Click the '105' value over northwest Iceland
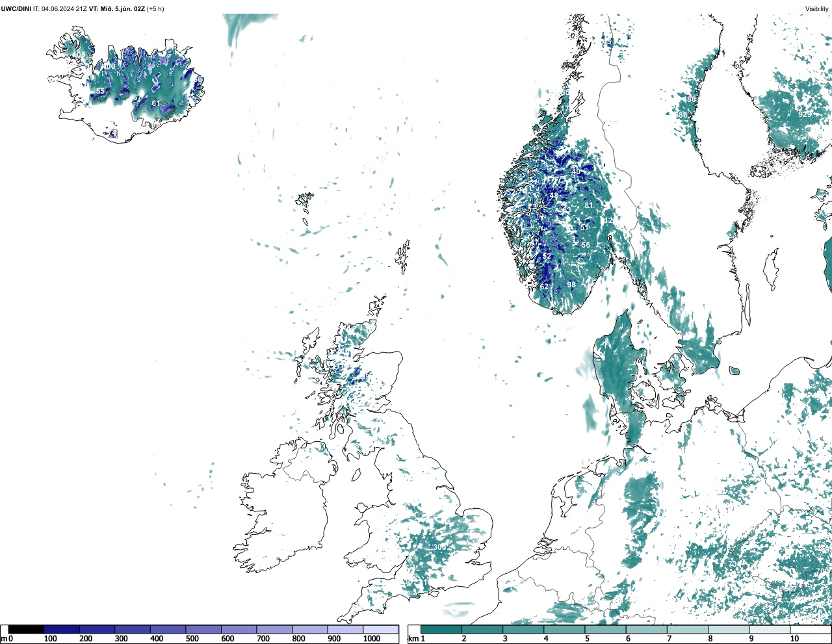 (82, 55)
